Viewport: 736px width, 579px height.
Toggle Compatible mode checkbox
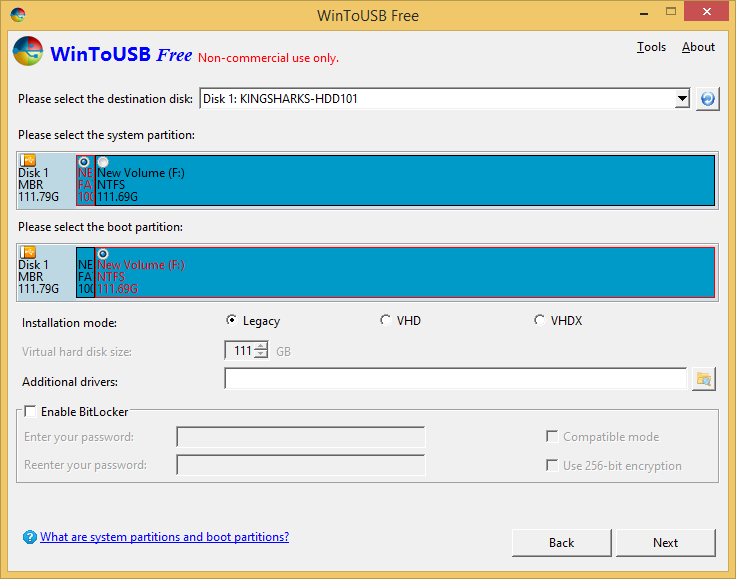[552, 437]
